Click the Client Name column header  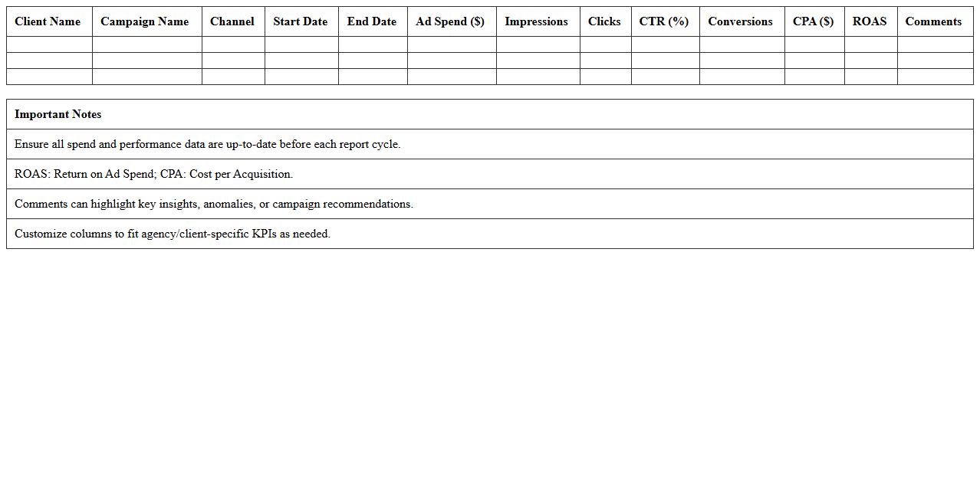[x=48, y=21]
